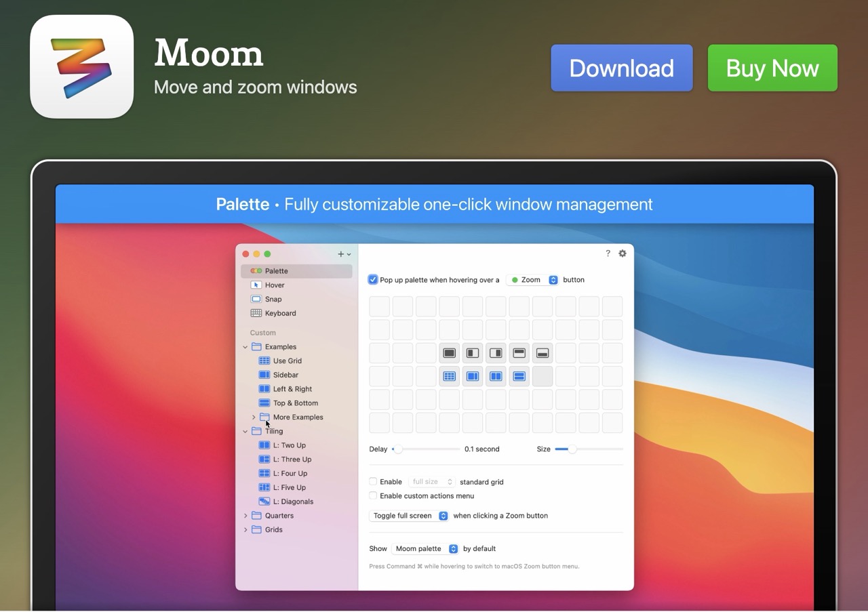Click the L: Five Up layout icon
The width and height of the screenshot is (868, 612).
(264, 487)
